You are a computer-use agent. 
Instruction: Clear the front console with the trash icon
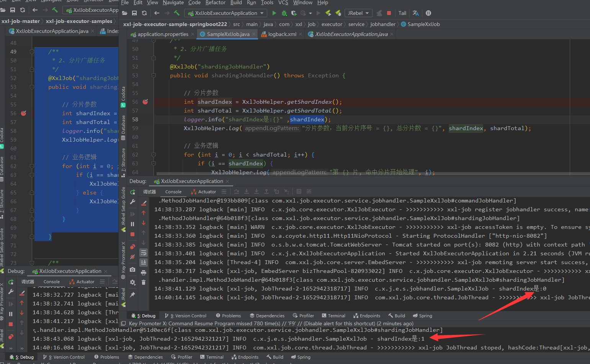pyautogui.click(x=144, y=282)
